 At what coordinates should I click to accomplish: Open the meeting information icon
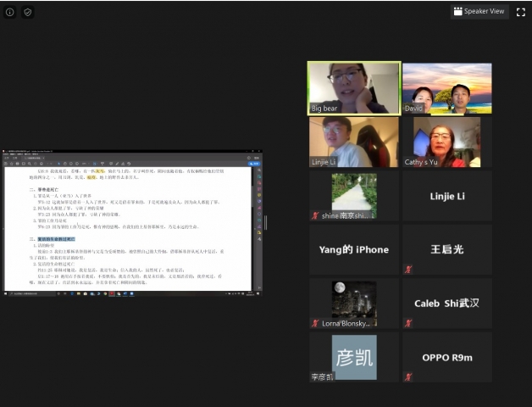point(10,12)
